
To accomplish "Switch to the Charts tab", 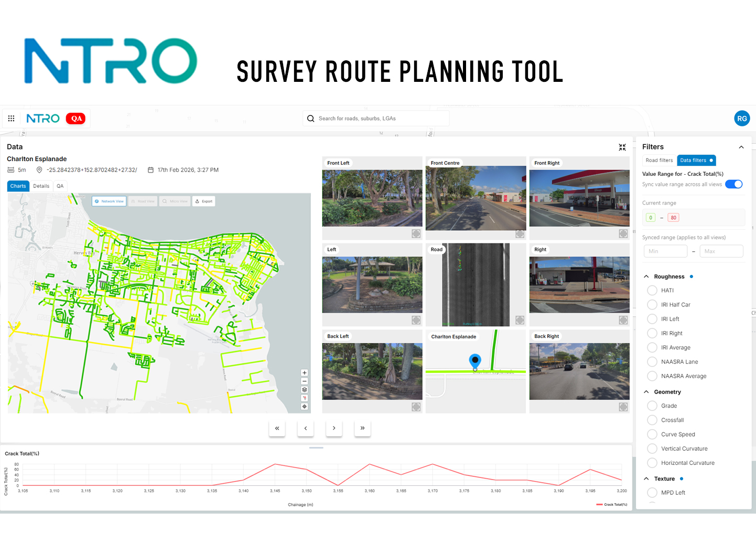I will coord(18,186).
